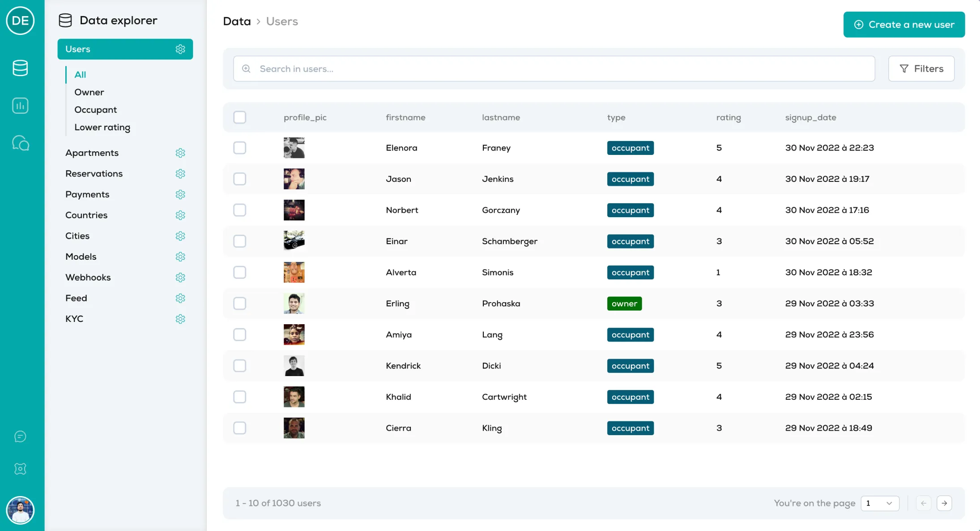This screenshot has height=531, width=980.
Task: Click the DE logo badge
Action: [20, 21]
